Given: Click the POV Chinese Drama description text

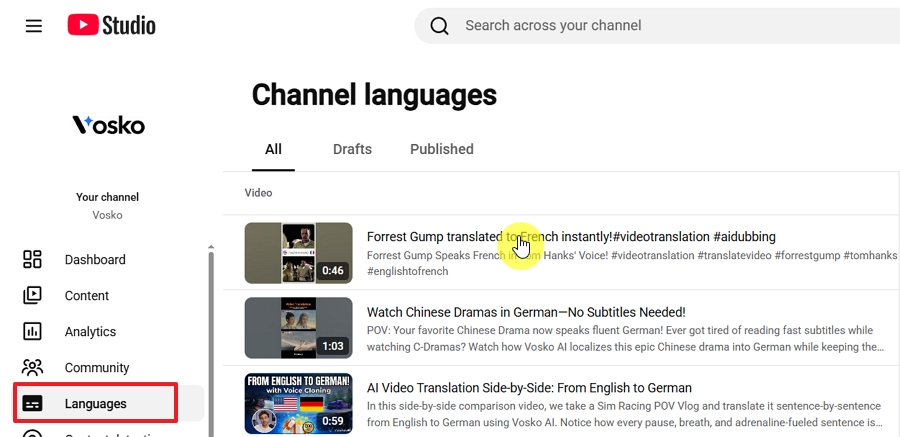Looking at the screenshot, I should tap(625, 339).
